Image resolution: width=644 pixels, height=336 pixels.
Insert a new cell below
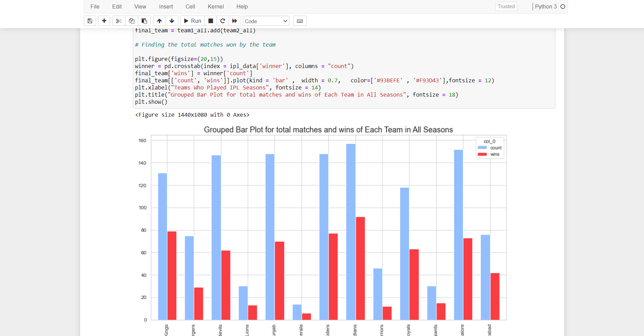pyautogui.click(x=104, y=21)
